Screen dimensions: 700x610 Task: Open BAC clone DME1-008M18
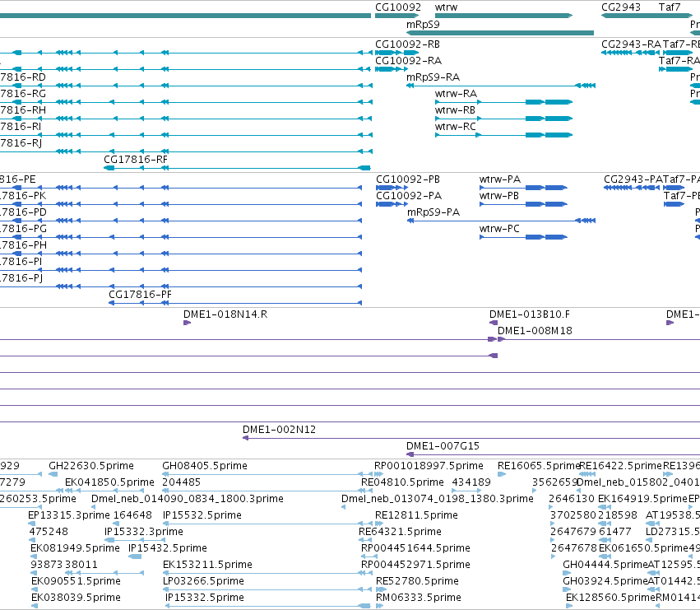tap(535, 331)
